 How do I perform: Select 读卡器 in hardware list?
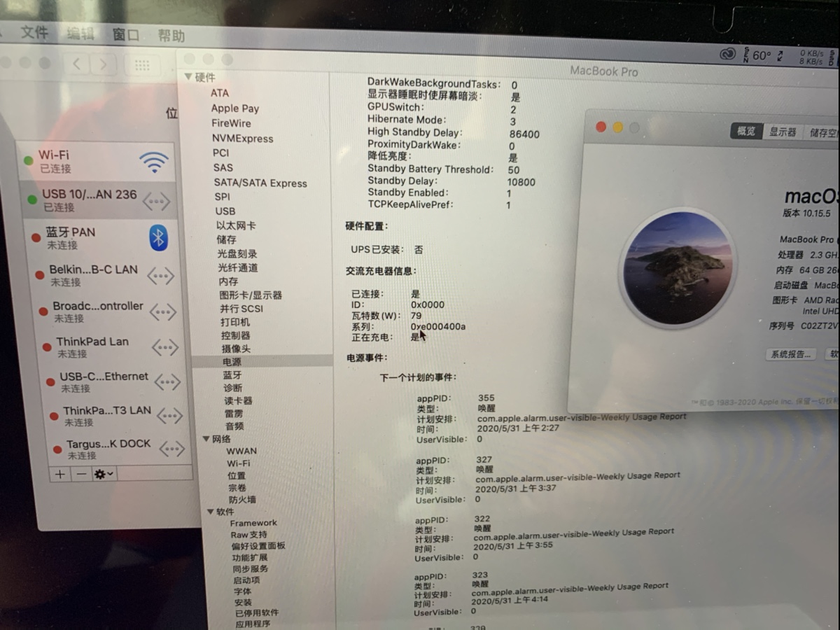[238, 400]
